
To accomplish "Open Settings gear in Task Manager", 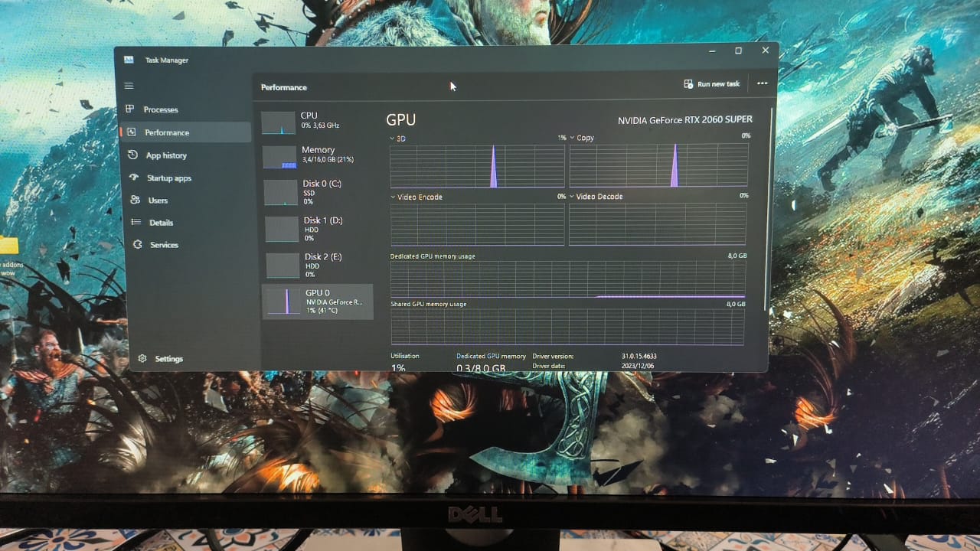I will (142, 358).
